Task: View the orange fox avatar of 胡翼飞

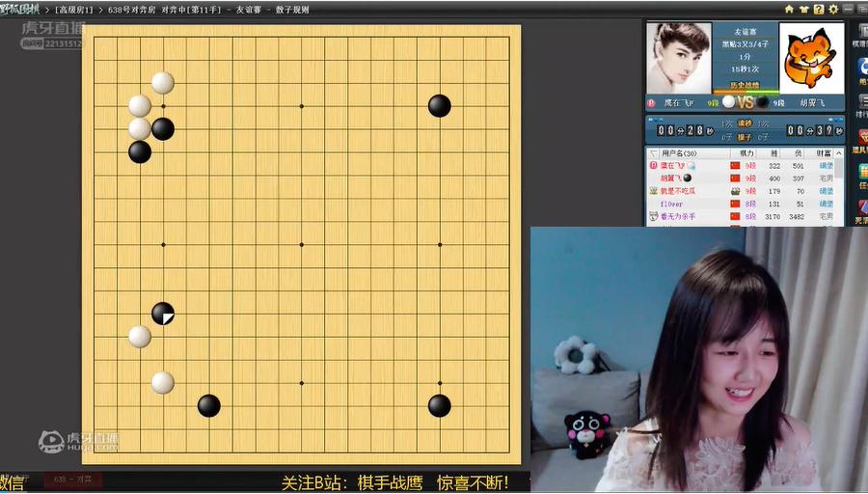Action: [811, 58]
